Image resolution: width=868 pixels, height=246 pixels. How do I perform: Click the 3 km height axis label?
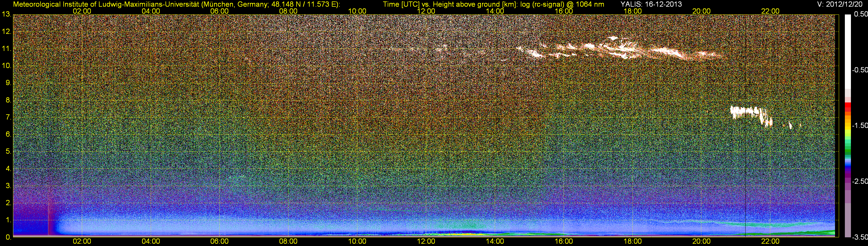8,186
